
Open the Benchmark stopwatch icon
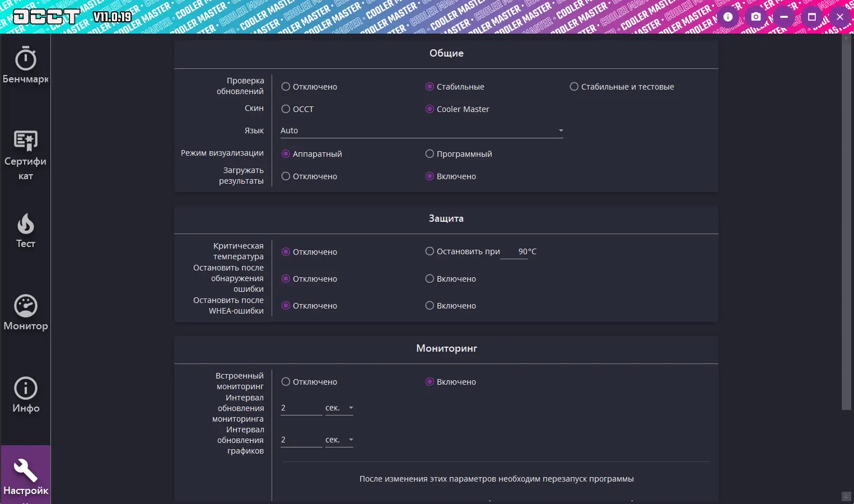pyautogui.click(x=26, y=59)
